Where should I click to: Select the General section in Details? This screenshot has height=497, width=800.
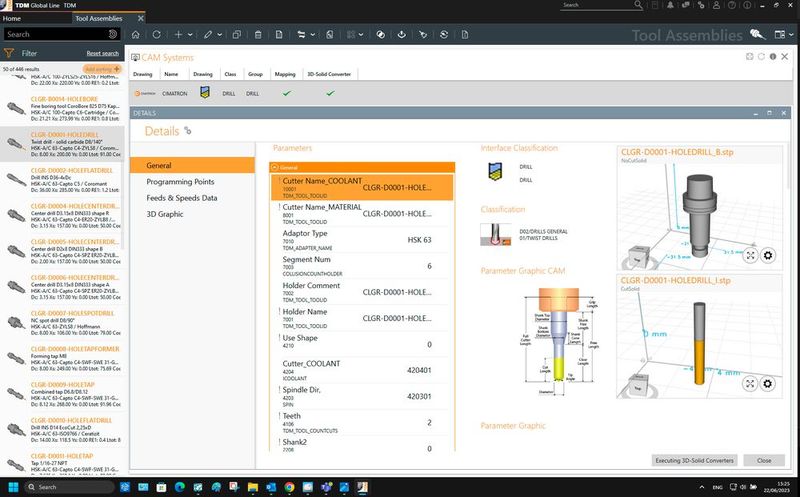click(192, 165)
